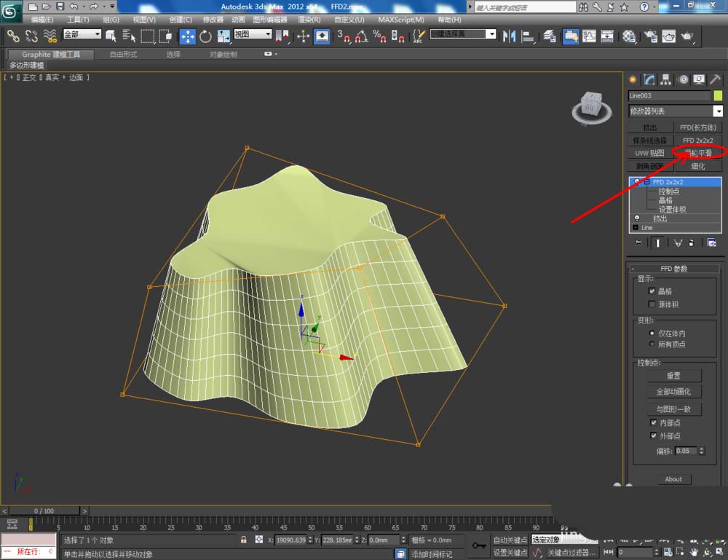Click the 涡轮平滑 modifier button
This screenshot has height=560, width=728.
pyautogui.click(x=698, y=153)
